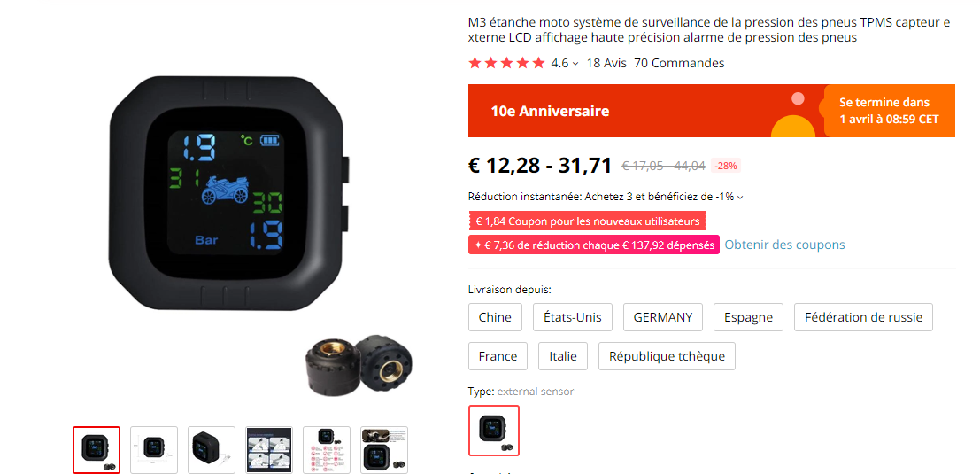
Task: Click the five red star rating
Action: coord(507,63)
